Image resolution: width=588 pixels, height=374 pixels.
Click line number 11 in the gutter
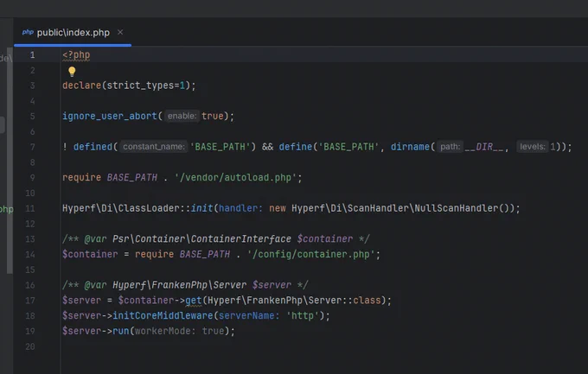point(30,208)
